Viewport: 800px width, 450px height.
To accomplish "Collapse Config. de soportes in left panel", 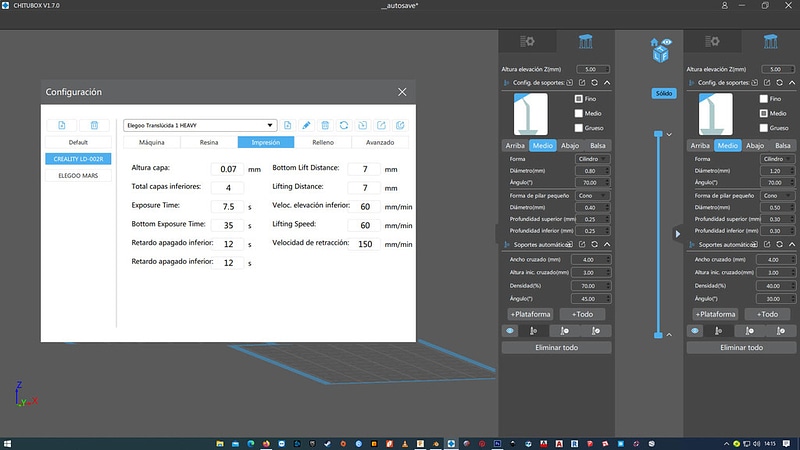I will click(607, 82).
